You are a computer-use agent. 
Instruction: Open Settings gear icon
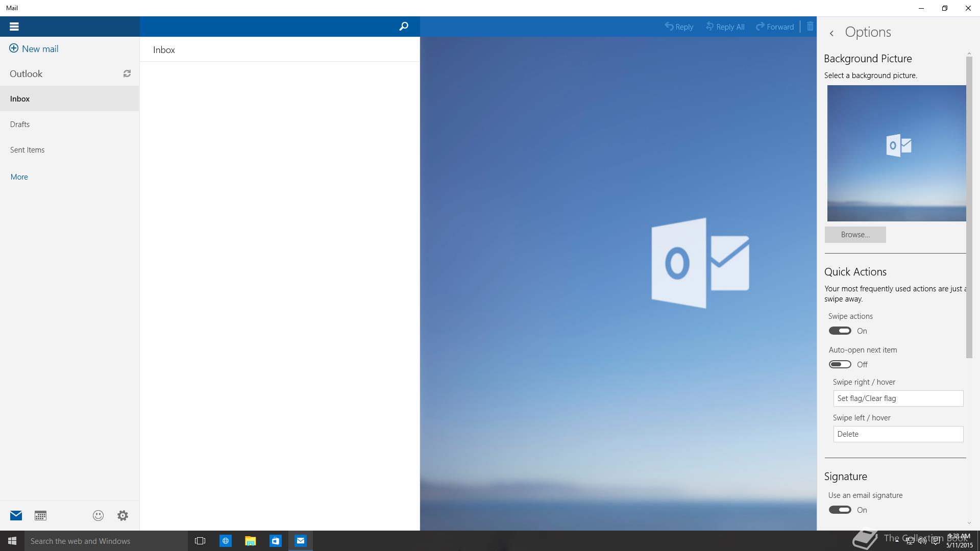point(122,515)
